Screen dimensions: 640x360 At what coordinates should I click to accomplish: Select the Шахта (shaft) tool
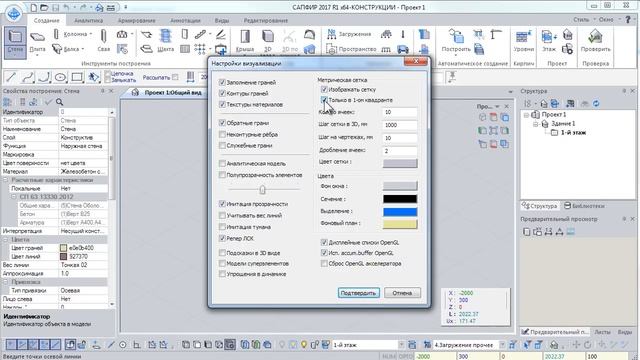click(x=165, y=41)
